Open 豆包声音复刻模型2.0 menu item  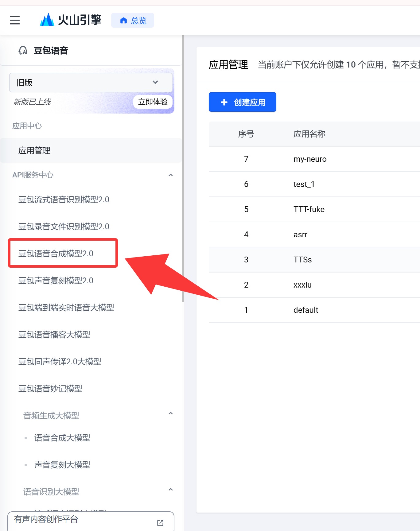tap(56, 281)
